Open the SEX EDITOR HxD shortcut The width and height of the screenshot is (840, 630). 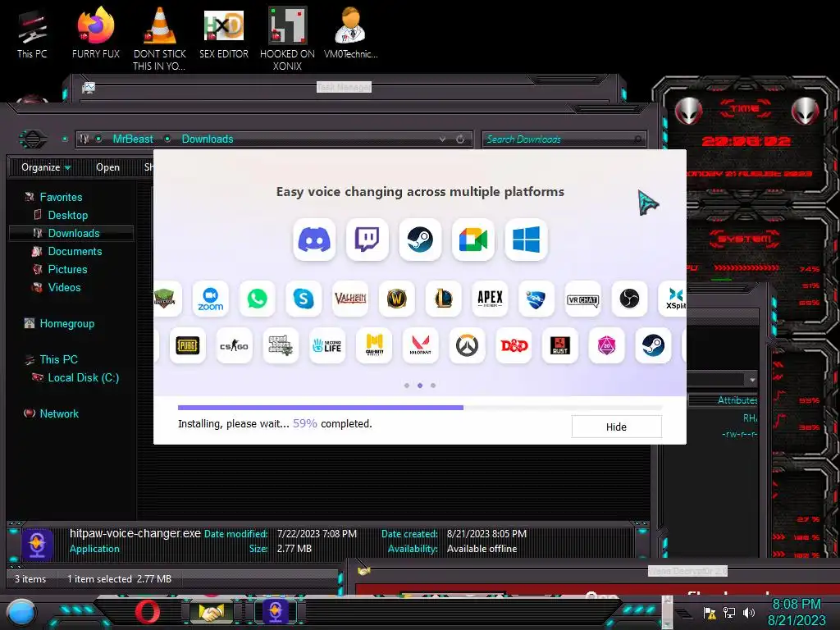click(x=223, y=33)
